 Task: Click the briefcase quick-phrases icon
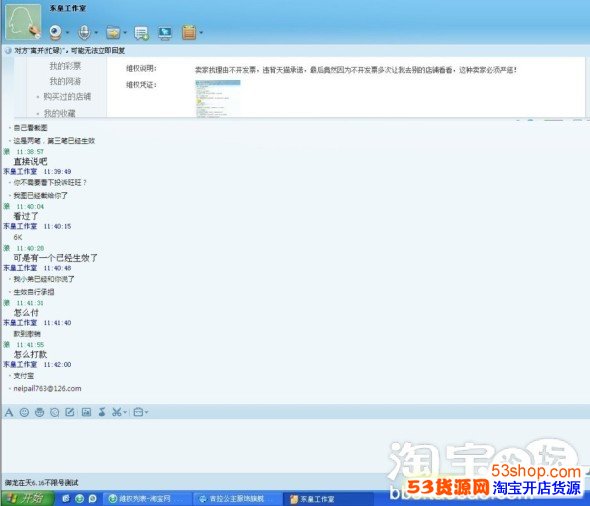(138, 412)
